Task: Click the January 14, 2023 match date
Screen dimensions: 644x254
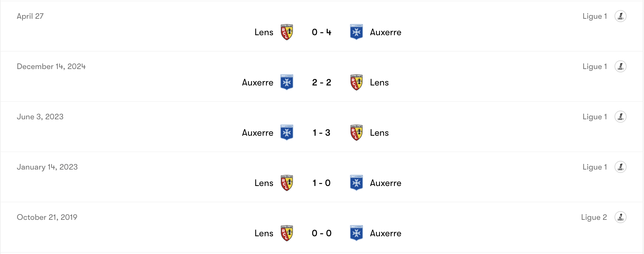Action: click(47, 167)
